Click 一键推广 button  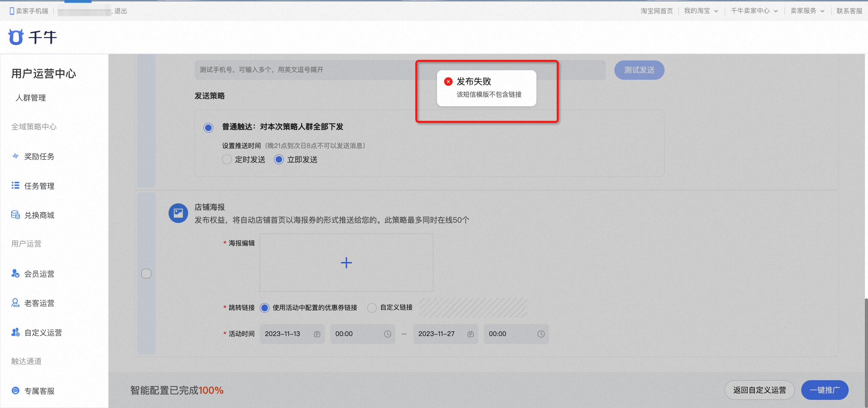tap(825, 390)
